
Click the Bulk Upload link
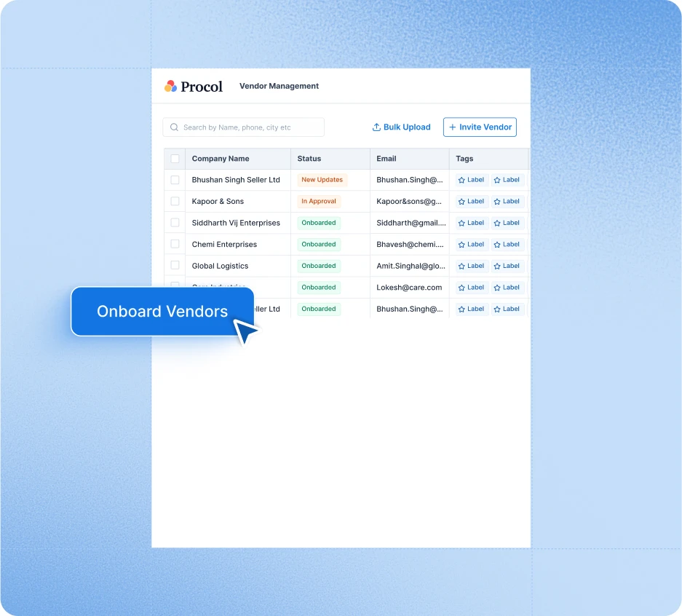pyautogui.click(x=407, y=127)
